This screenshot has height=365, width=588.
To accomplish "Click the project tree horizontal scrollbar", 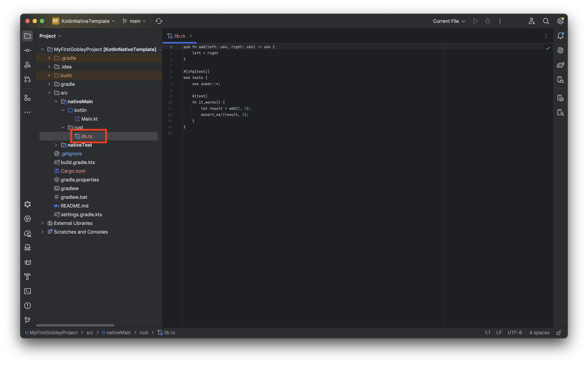I will 75,325.
